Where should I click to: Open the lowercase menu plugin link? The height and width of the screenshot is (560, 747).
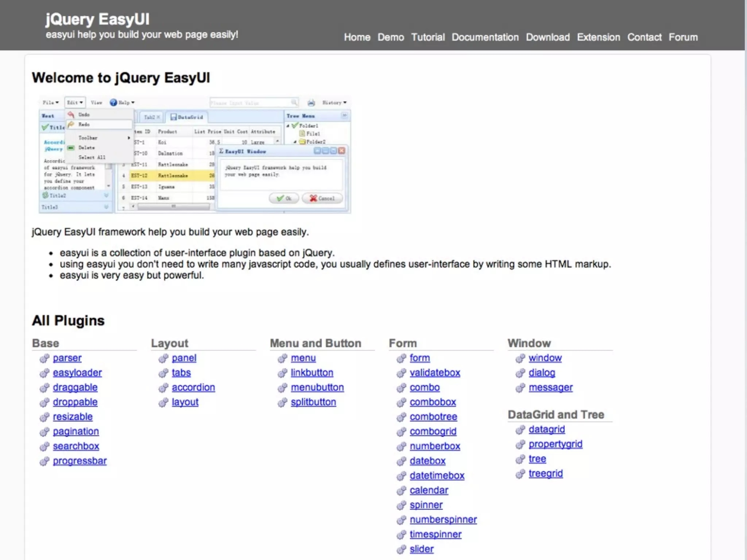point(303,358)
